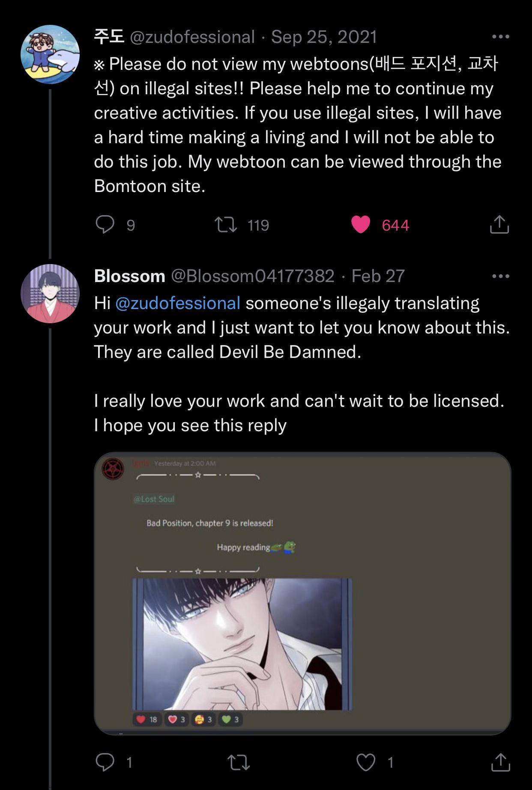Share the first tweet via share icon
Screen dimensions: 532x790
tap(499, 225)
